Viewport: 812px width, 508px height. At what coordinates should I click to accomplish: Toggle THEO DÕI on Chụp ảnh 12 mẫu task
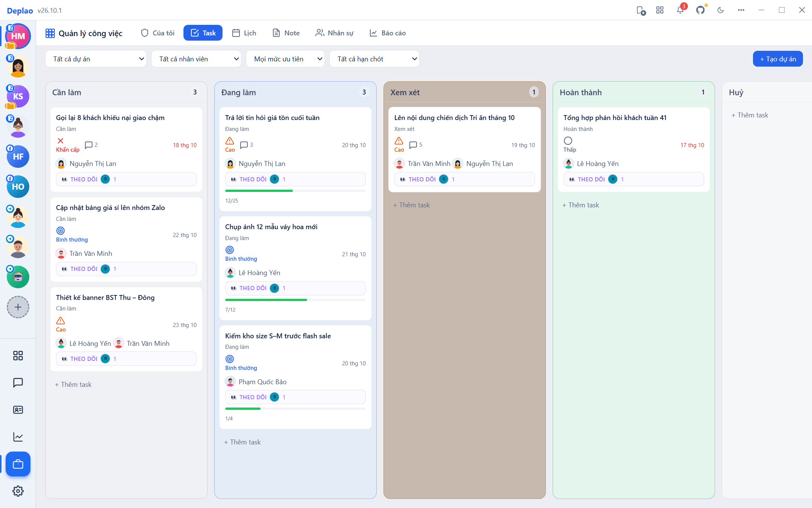(295, 288)
